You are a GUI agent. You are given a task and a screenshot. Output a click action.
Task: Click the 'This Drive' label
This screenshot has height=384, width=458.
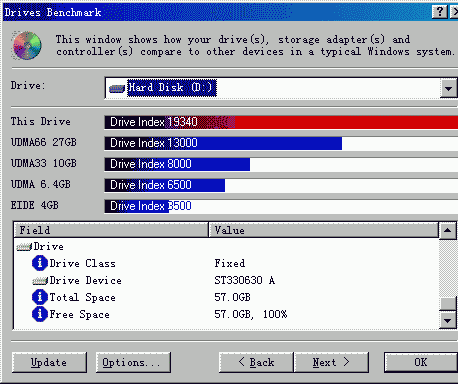coord(41,121)
